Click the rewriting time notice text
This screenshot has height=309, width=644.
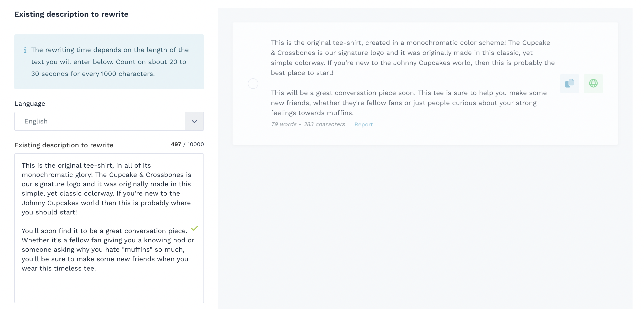[110, 62]
